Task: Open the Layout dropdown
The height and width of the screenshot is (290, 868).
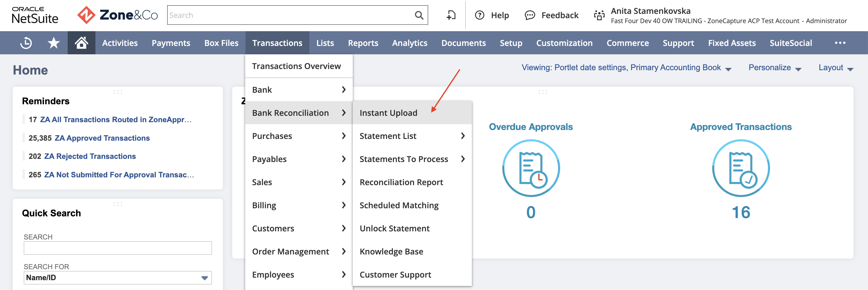Action: pyautogui.click(x=836, y=68)
